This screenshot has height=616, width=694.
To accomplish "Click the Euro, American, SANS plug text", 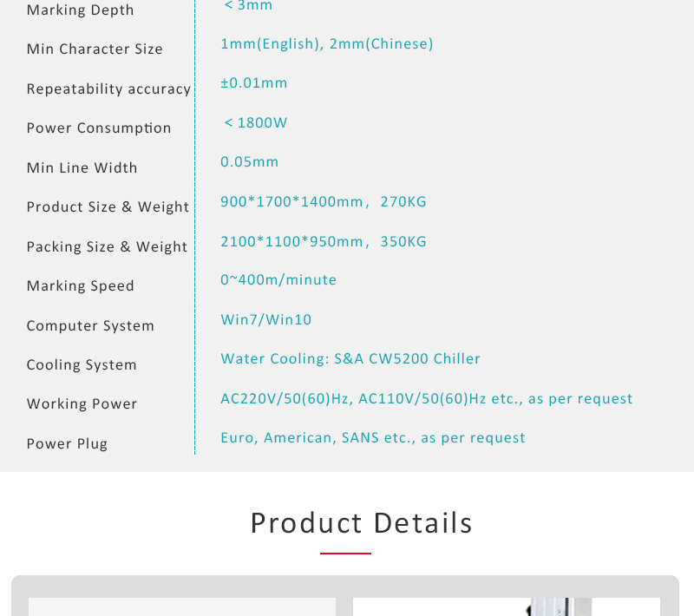I will pos(373,437).
